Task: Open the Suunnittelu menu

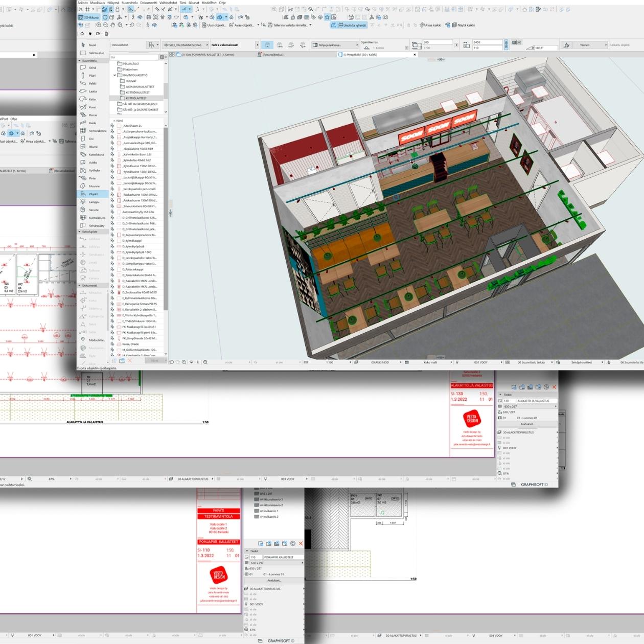Action: pyautogui.click(x=129, y=3)
